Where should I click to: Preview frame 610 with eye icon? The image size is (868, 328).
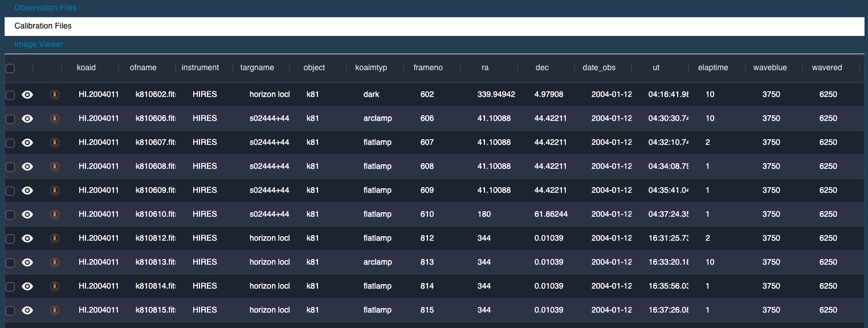click(x=27, y=214)
